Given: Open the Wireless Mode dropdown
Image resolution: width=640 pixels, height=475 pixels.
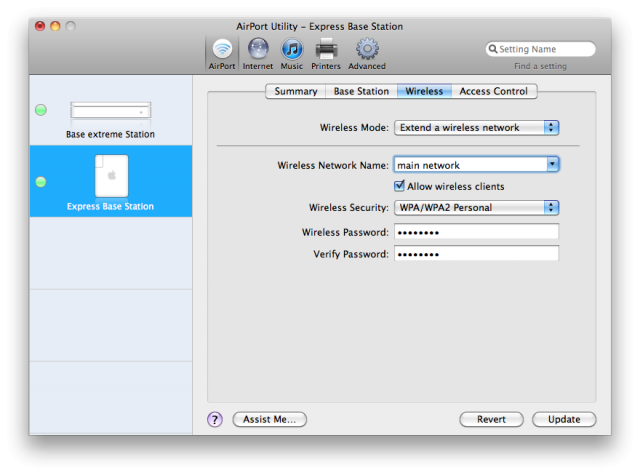Looking at the screenshot, I should click(476, 128).
